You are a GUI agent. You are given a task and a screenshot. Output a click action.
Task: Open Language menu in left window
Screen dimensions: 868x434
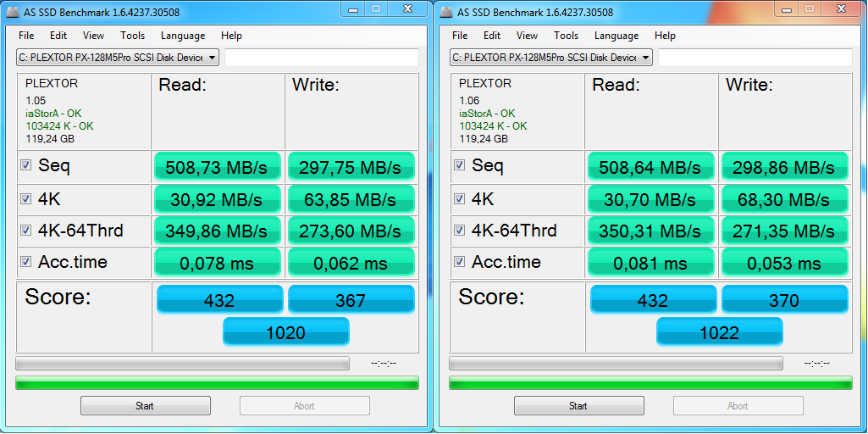(183, 36)
